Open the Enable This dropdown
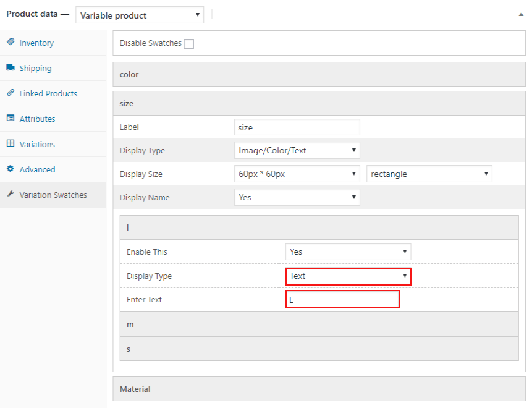 click(348, 252)
